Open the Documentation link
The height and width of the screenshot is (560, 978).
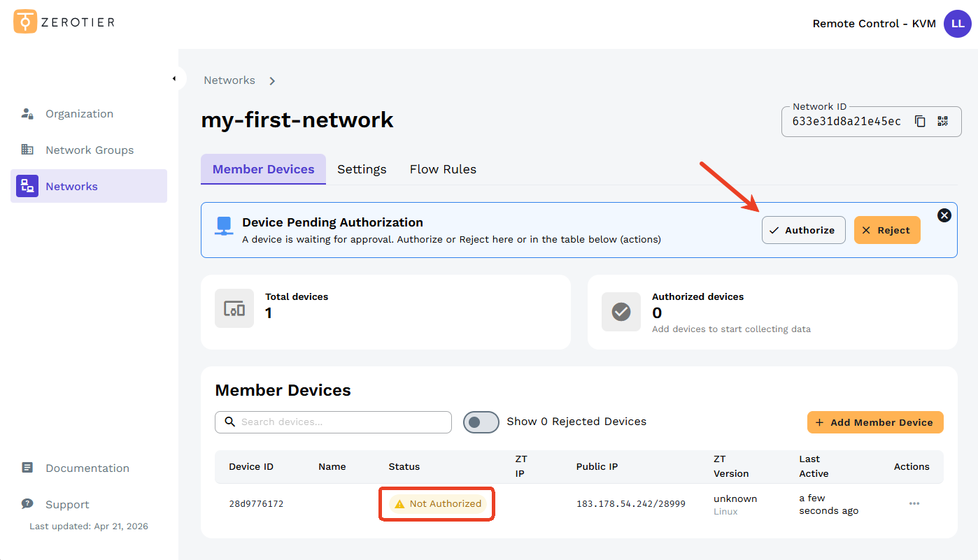tap(87, 468)
